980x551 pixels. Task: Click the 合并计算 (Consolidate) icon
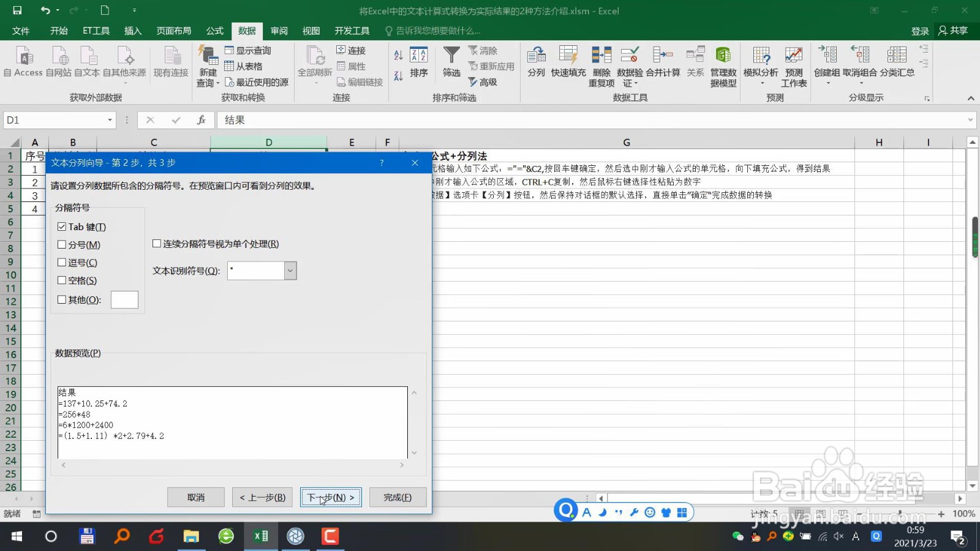[663, 64]
